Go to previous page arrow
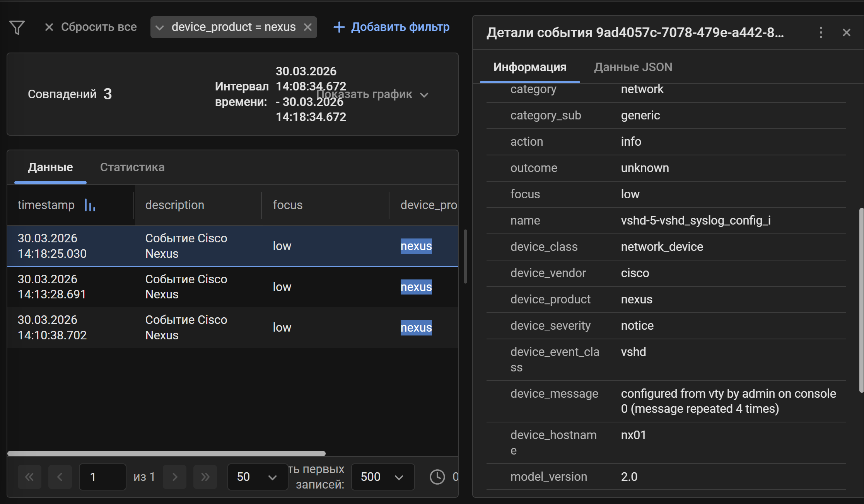 60,477
